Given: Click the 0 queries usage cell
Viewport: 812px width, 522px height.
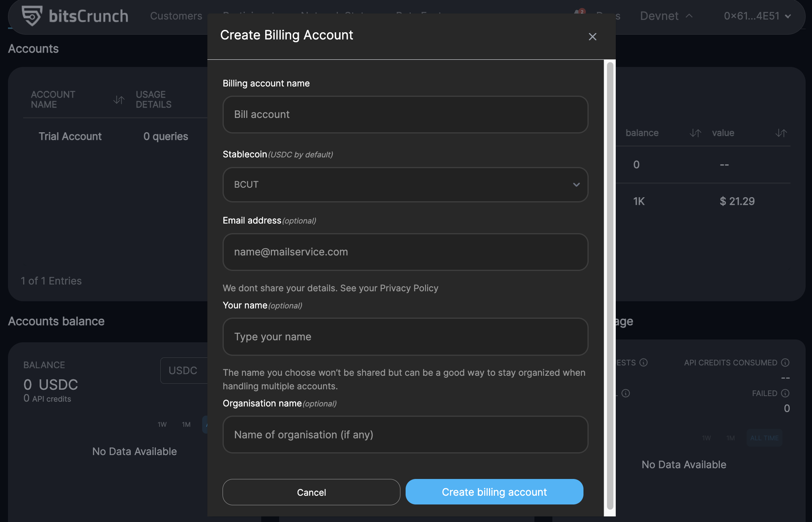Looking at the screenshot, I should pyautogui.click(x=166, y=136).
